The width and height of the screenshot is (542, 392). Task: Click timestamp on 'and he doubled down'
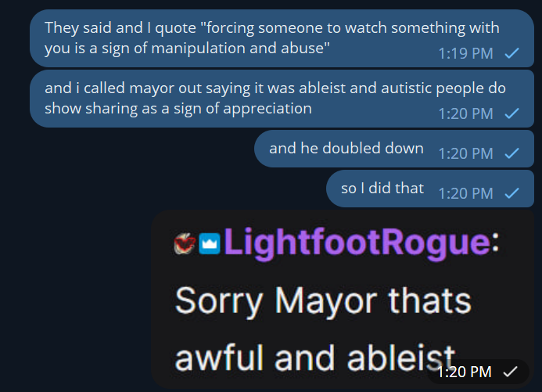465,153
